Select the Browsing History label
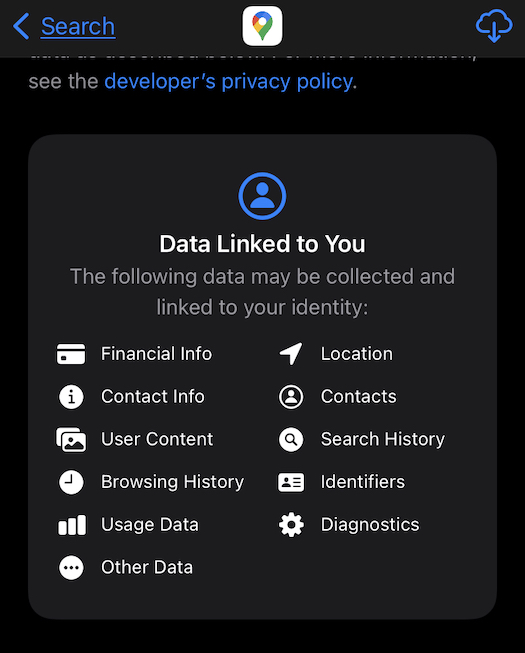This screenshot has height=653, width=525. 172,482
